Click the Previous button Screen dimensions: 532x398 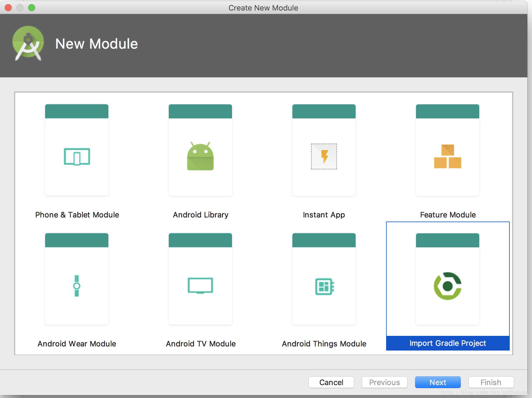(x=385, y=382)
